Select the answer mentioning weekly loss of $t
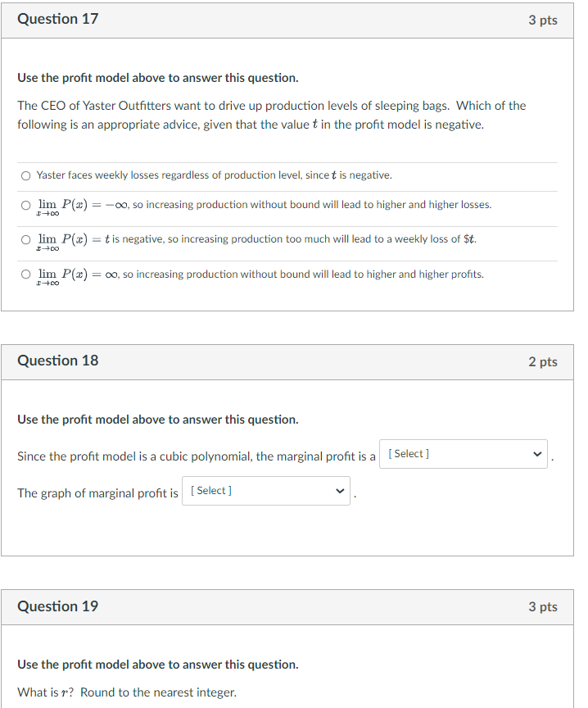Viewport: 588px width, 708px height. tap(25, 239)
